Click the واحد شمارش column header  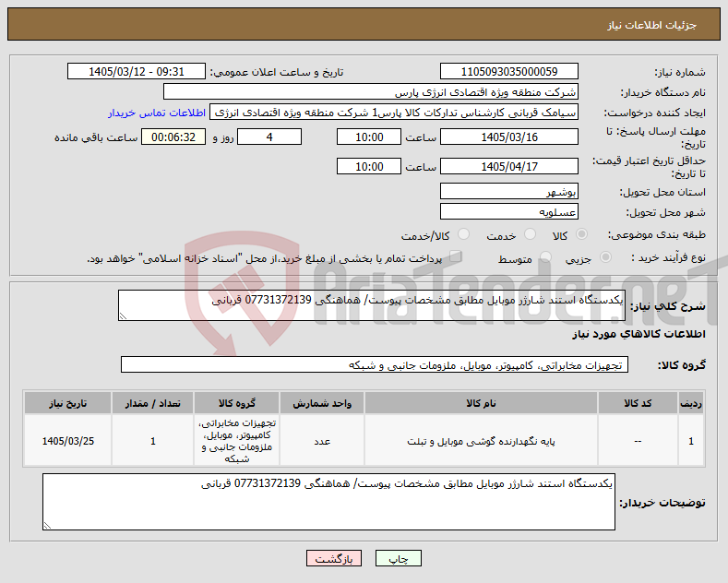pos(322,403)
